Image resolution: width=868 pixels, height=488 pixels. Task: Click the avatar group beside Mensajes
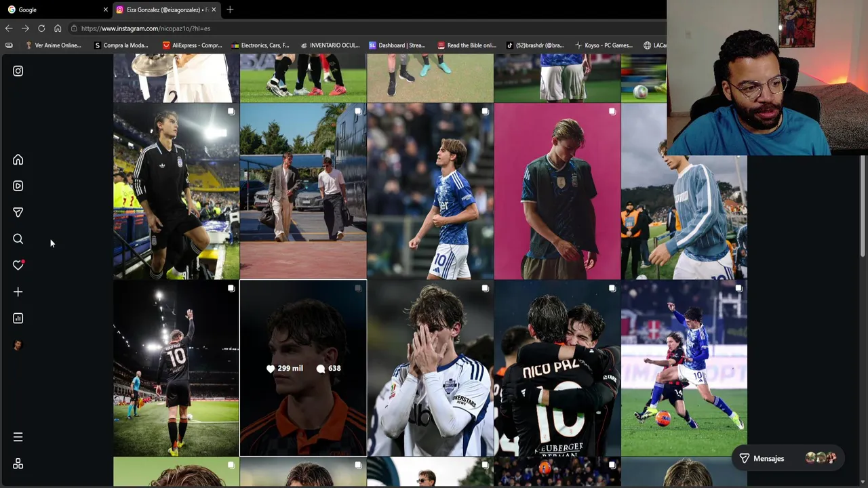(821, 458)
